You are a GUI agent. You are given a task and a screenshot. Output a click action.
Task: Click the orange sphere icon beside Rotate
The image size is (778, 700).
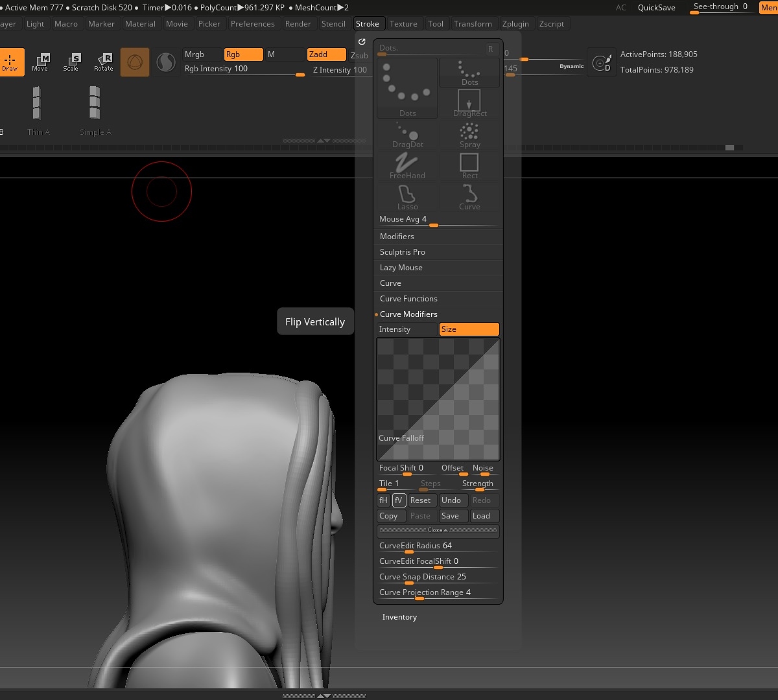[135, 62]
